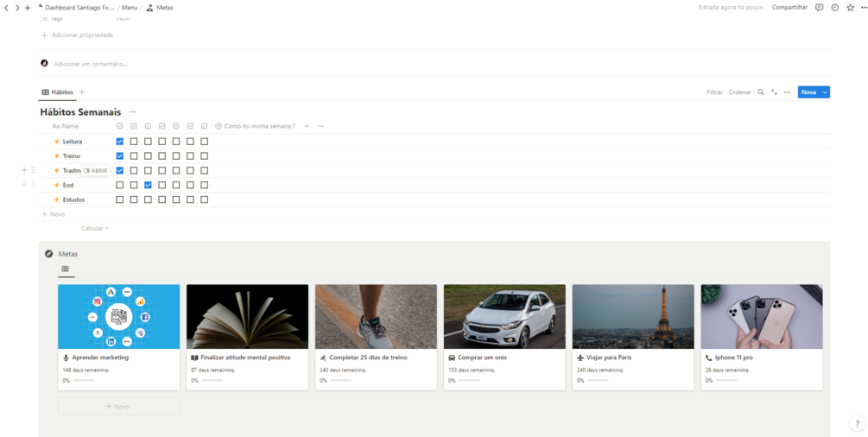The image size is (868, 437).
Task: Open Hábitos Semanais title options dots
Action: click(132, 112)
